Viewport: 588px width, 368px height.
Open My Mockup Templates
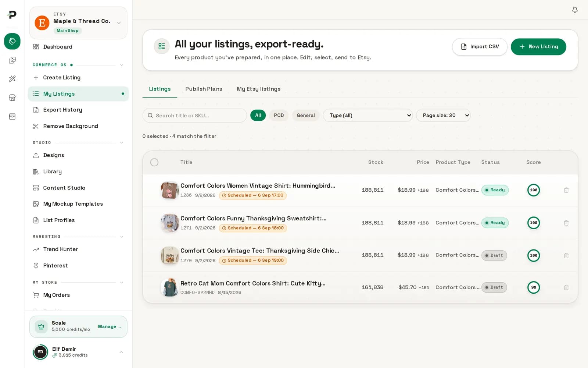click(x=78, y=204)
